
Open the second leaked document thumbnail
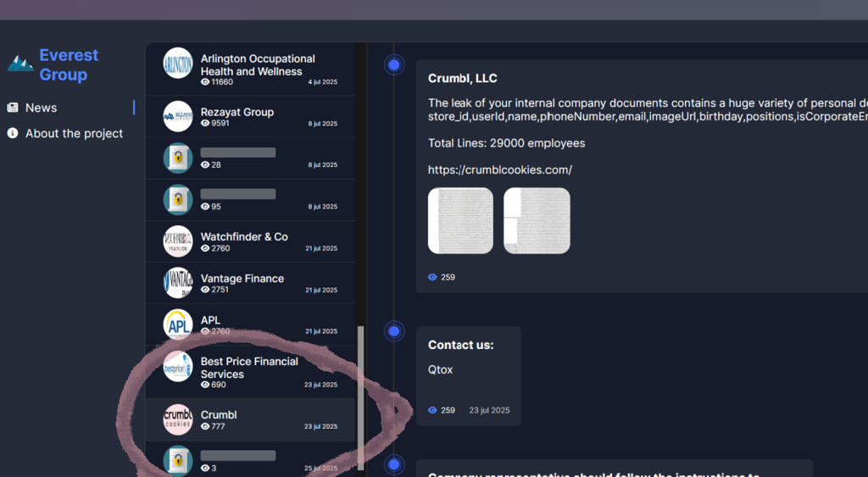pos(537,221)
